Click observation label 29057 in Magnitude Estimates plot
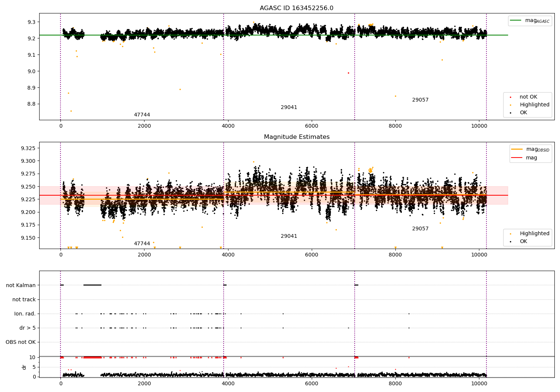560x392 pixels. point(420,229)
